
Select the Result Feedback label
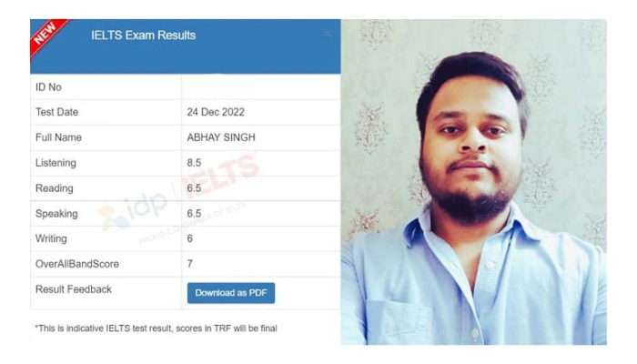(74, 289)
